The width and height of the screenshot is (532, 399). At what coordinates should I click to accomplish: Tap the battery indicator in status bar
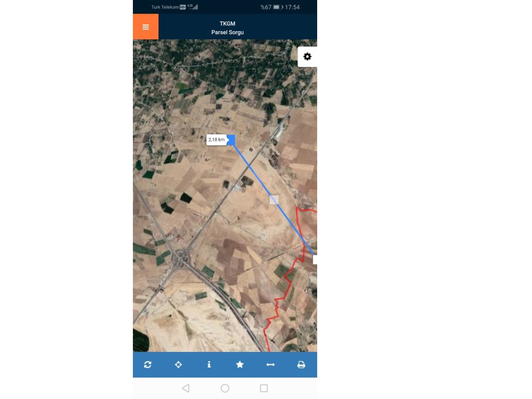coord(278,7)
